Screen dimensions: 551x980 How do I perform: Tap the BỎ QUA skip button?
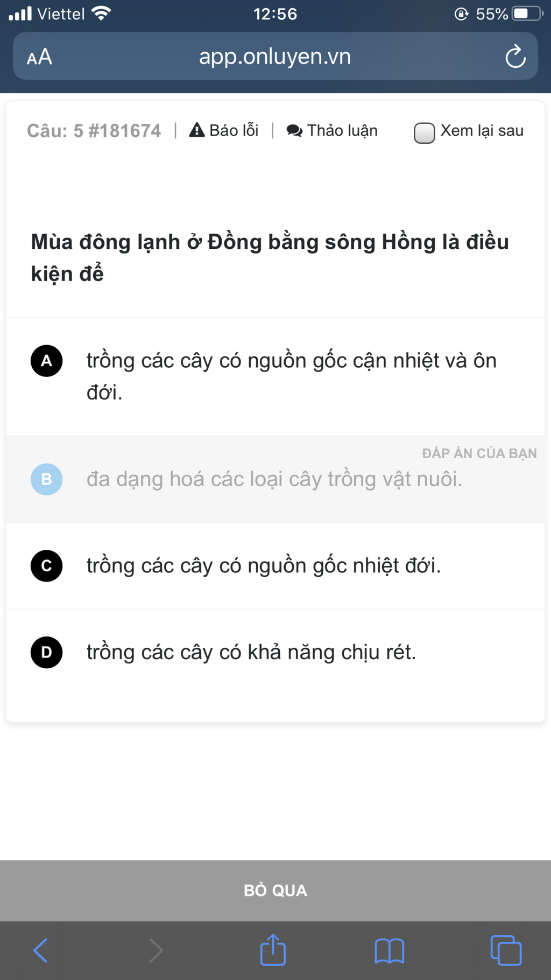[x=275, y=890]
